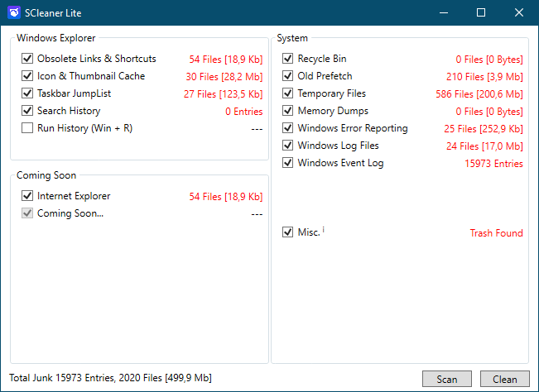
Task: Toggle the Recycle Bin checkbox
Action: [288, 59]
